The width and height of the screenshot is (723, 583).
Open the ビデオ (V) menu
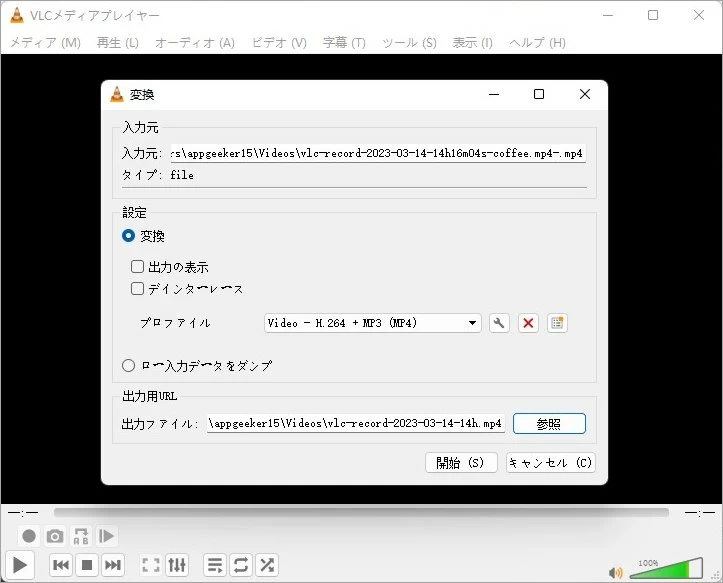(279, 43)
